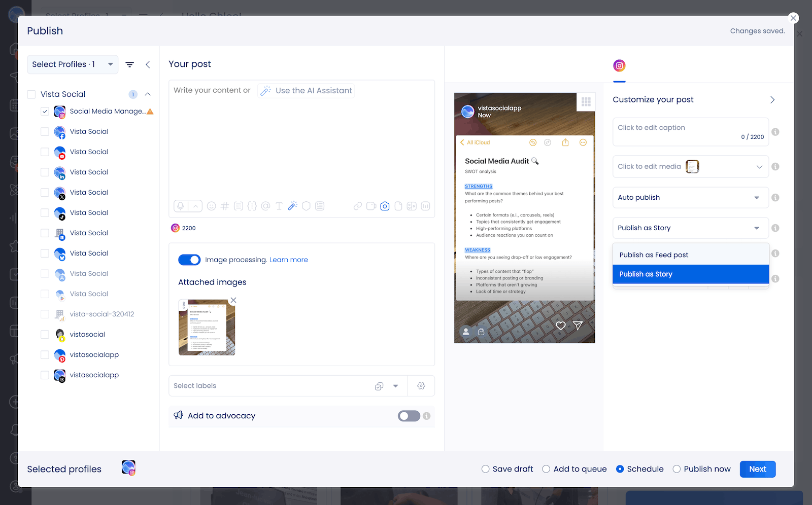Check the Vista Social group checkbox
This screenshot has height=505, width=812.
pyautogui.click(x=31, y=94)
